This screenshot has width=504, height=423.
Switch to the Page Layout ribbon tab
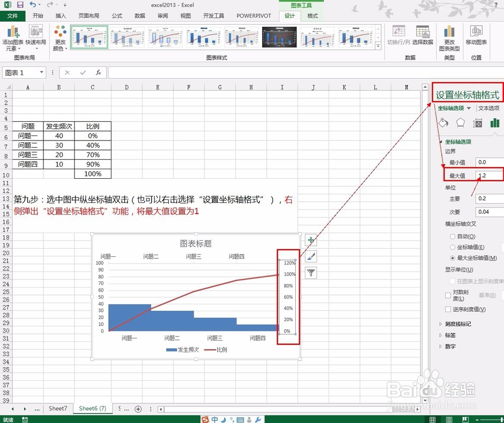pos(89,16)
